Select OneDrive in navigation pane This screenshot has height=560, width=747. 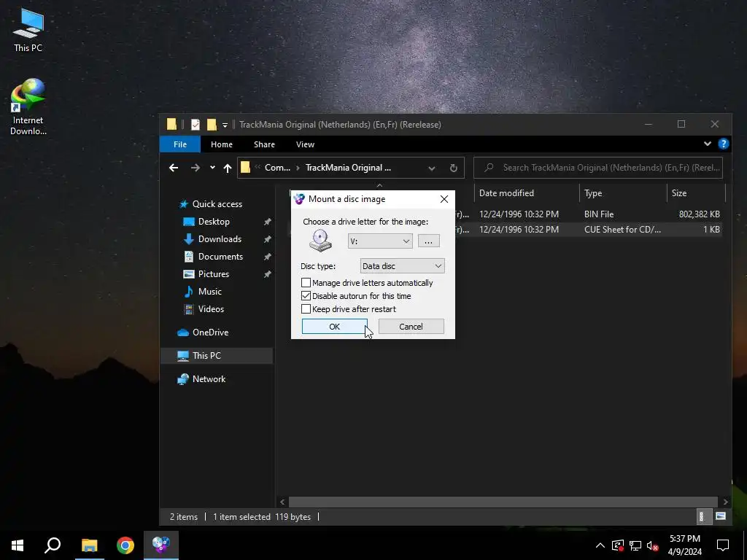[209, 332]
